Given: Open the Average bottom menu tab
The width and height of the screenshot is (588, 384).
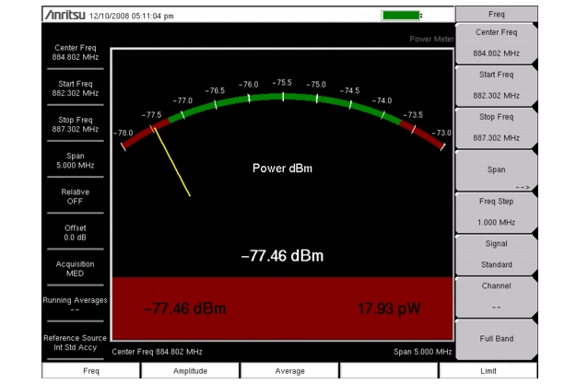Looking at the screenshot, I should coord(289,369).
